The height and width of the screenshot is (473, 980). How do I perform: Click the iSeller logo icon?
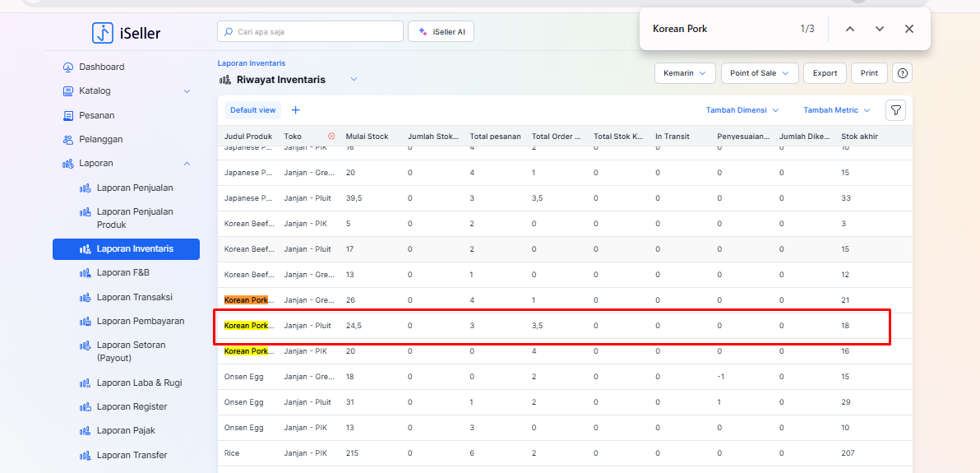(103, 33)
